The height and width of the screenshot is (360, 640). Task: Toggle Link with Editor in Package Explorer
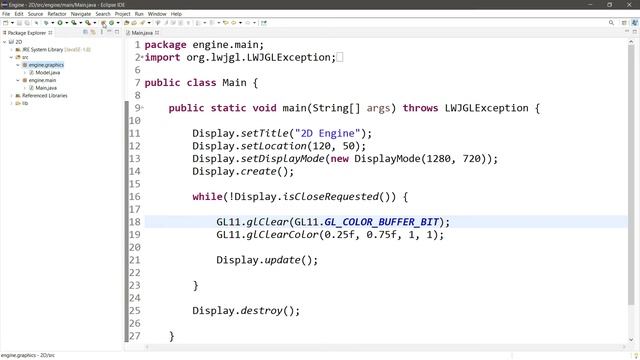[93, 32]
